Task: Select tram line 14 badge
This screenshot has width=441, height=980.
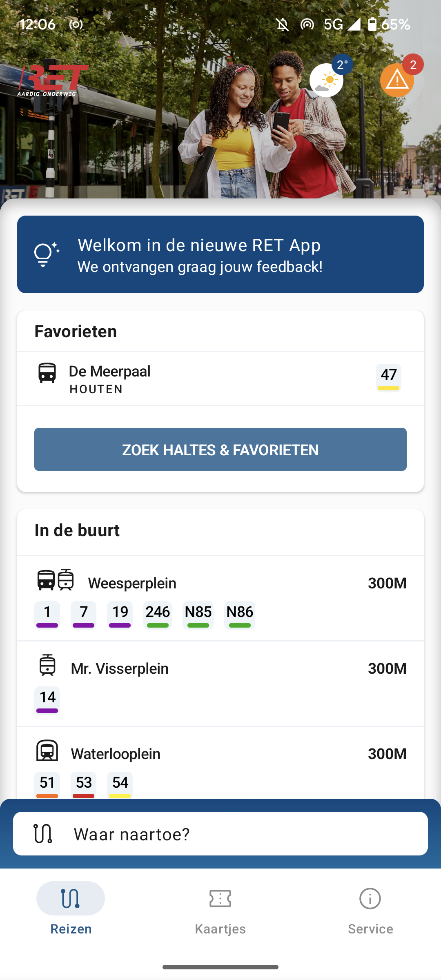Action: click(x=47, y=700)
